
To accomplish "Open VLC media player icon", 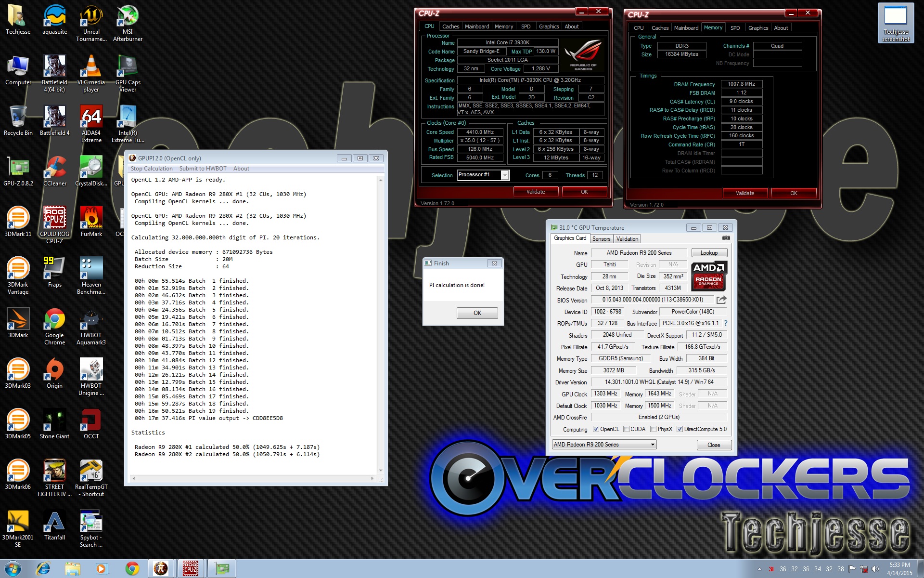I will coord(91,74).
